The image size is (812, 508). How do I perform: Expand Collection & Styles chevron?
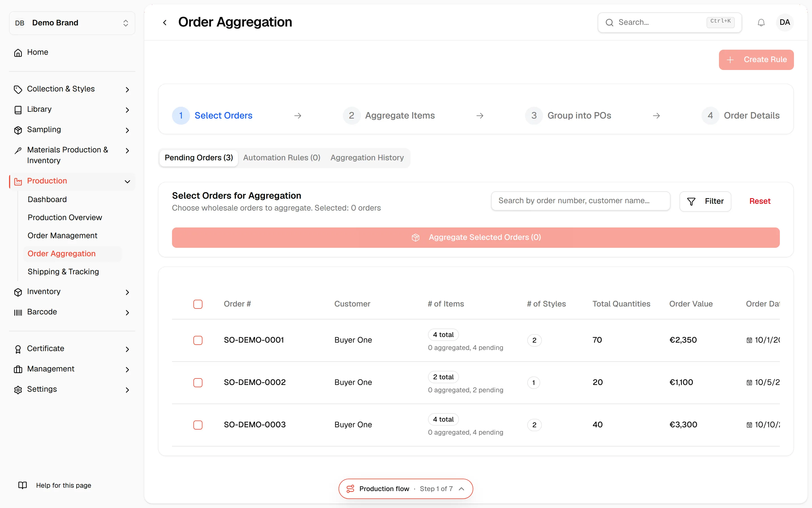pos(127,89)
